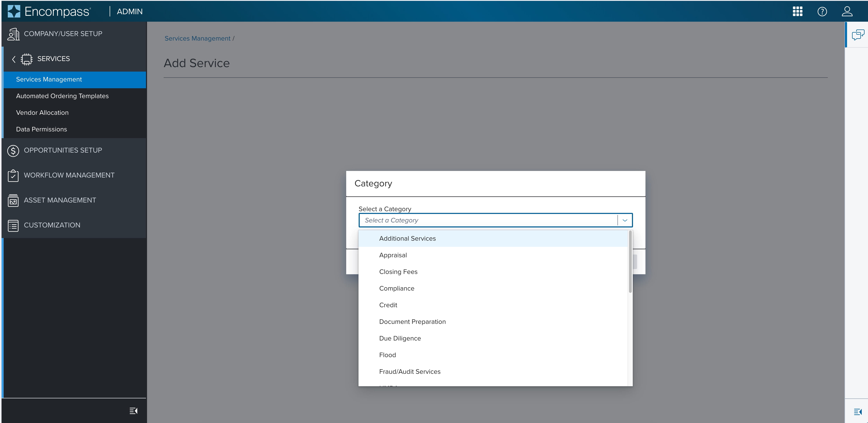Image resolution: width=868 pixels, height=423 pixels.
Task: Click the help question mark icon
Action: click(822, 11)
